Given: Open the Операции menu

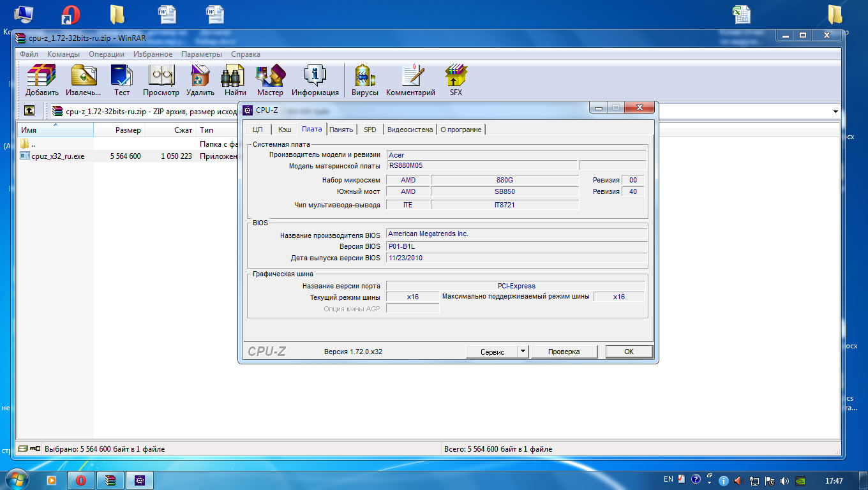Looking at the screenshot, I should [107, 54].
